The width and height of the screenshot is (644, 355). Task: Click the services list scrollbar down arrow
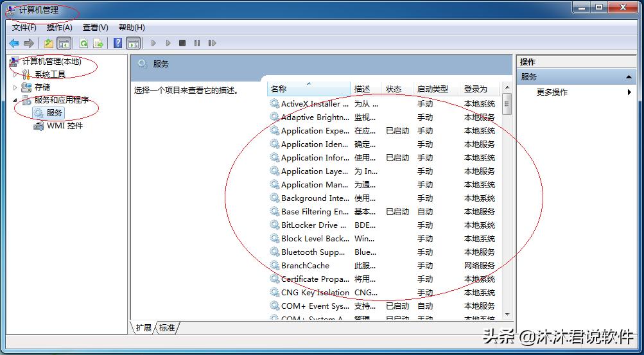click(507, 315)
